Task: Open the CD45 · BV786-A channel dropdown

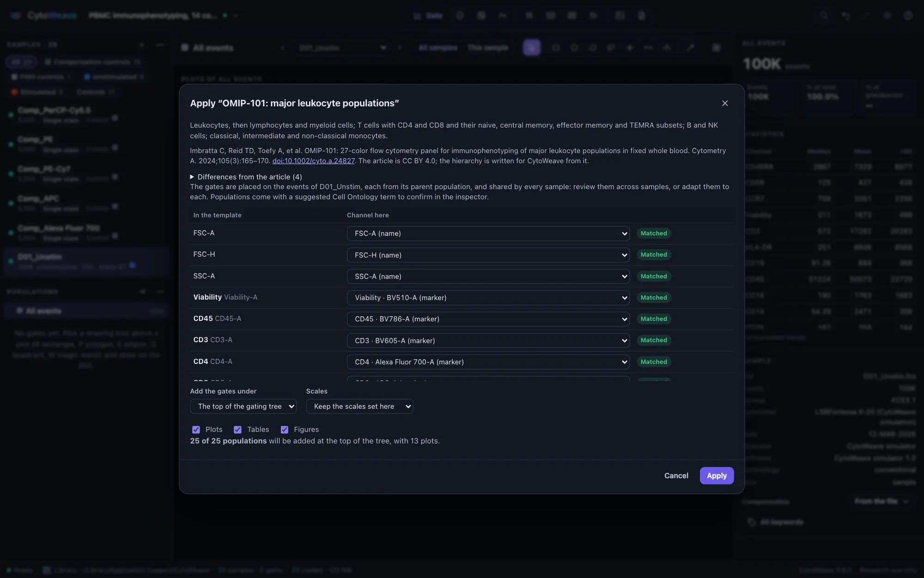Action: [x=488, y=319]
